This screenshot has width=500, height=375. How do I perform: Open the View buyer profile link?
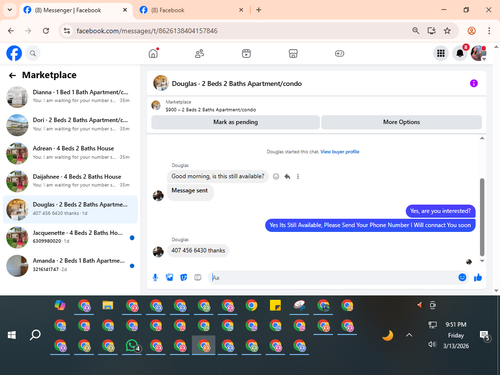click(340, 152)
